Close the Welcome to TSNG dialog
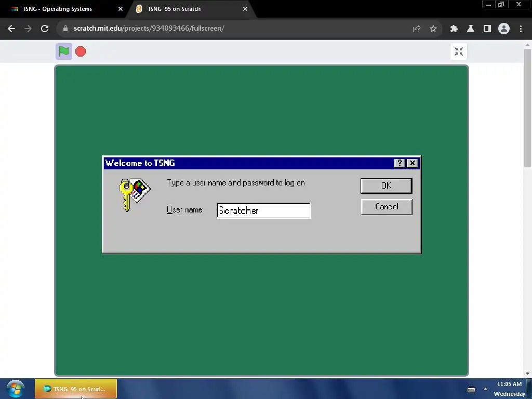The width and height of the screenshot is (532, 399). pyautogui.click(x=412, y=163)
